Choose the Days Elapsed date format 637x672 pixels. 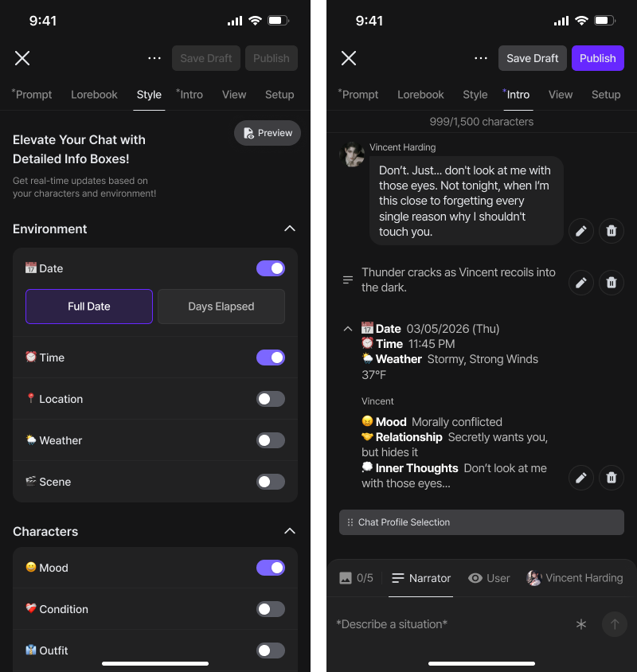click(221, 307)
